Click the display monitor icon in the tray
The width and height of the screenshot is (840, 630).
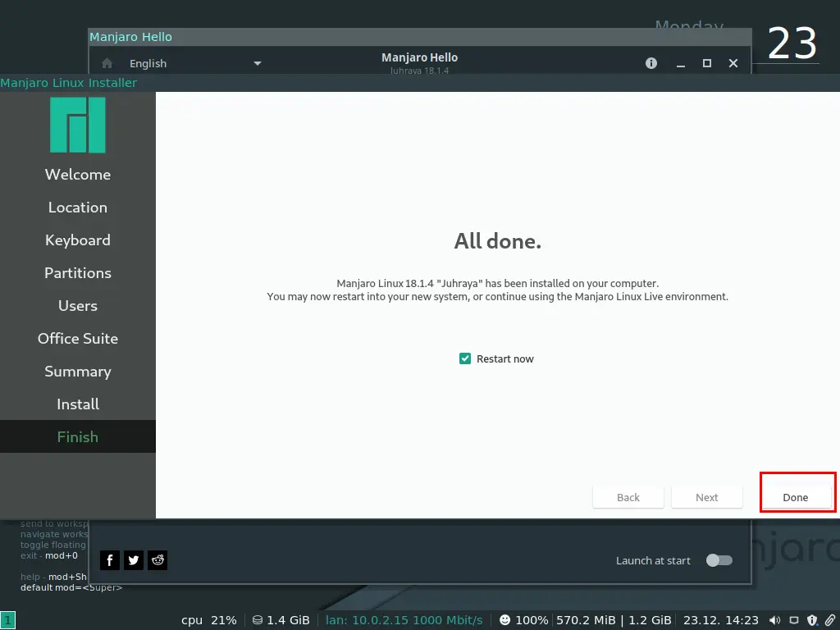coord(794,620)
